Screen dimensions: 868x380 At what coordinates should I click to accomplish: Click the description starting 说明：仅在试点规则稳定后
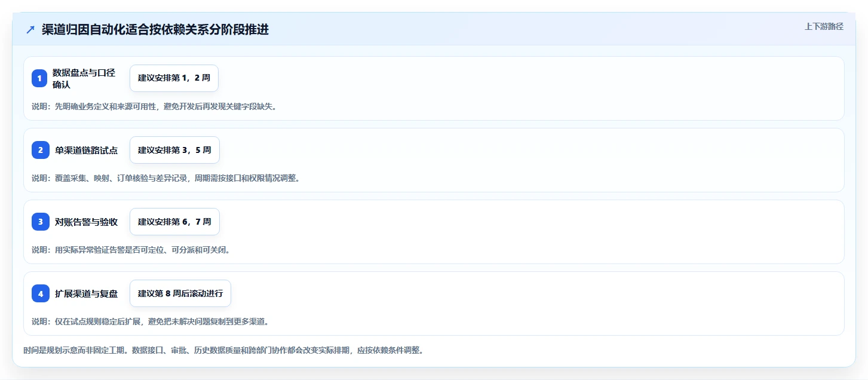[x=151, y=321]
